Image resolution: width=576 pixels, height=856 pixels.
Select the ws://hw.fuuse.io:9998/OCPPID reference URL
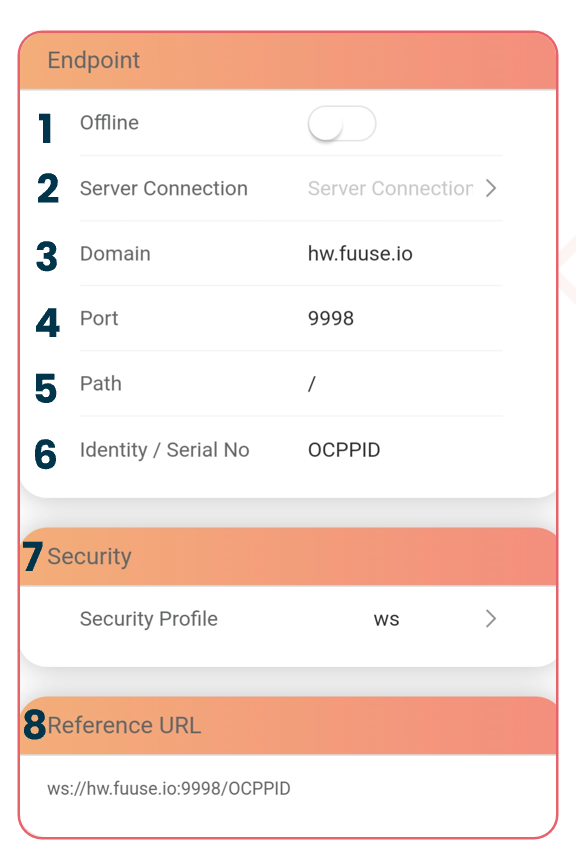coord(169,788)
